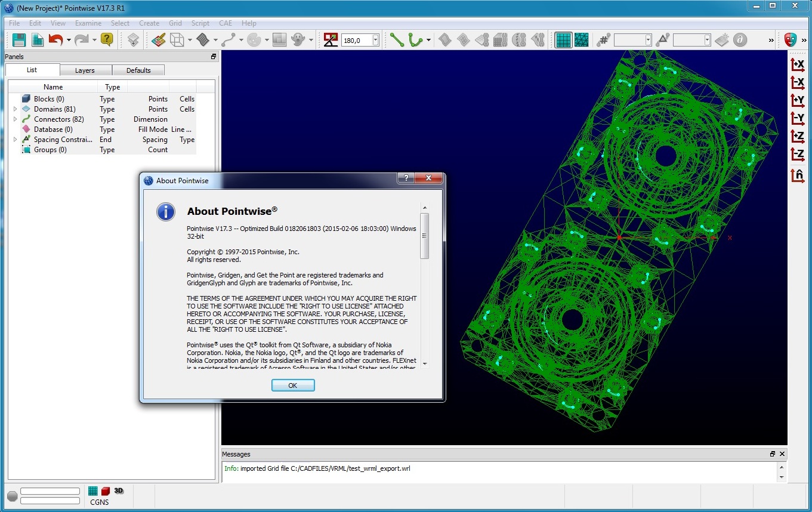This screenshot has width=812, height=512.
Task: Click the red cube icon in status bar
Action: click(106, 491)
